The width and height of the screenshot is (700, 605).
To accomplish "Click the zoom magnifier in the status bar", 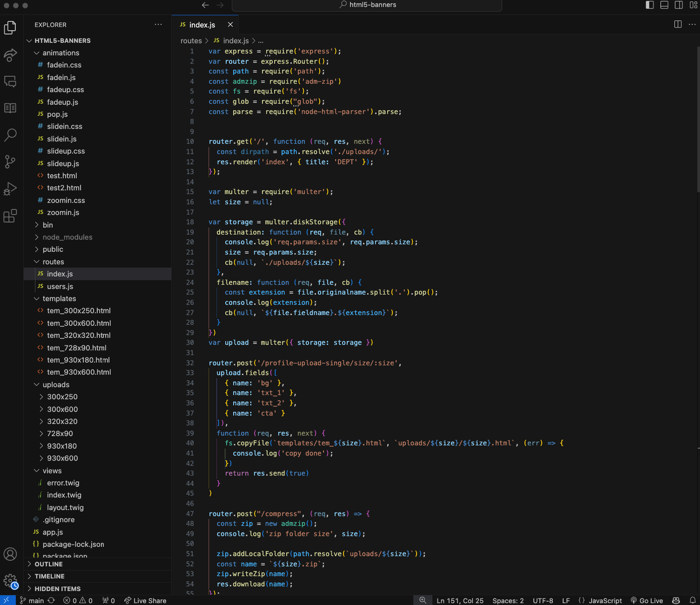I will pyautogui.click(x=423, y=600).
